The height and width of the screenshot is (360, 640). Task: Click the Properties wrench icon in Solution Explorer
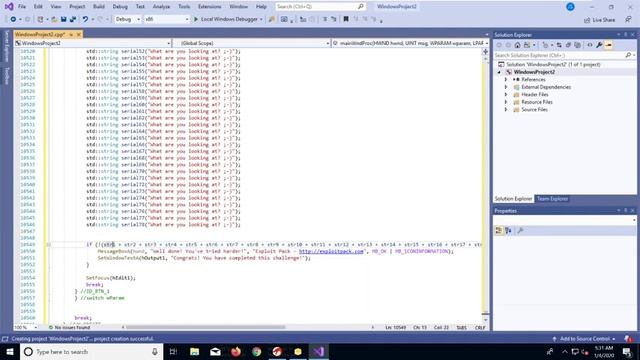click(x=599, y=45)
